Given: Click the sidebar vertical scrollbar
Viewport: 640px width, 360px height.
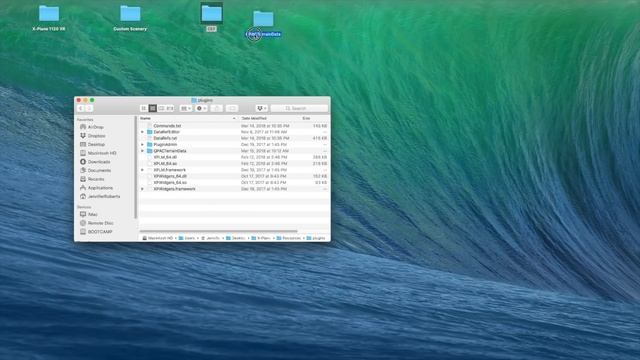Looking at the screenshot, I should (135, 167).
